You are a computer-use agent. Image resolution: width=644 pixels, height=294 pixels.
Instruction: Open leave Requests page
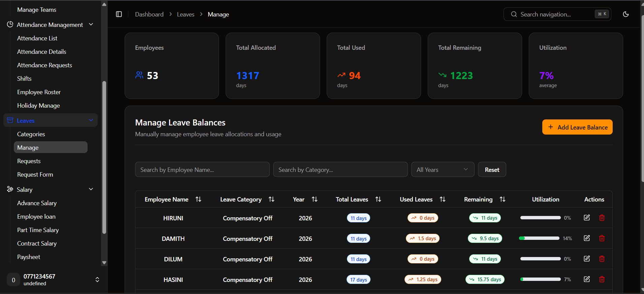coord(29,161)
